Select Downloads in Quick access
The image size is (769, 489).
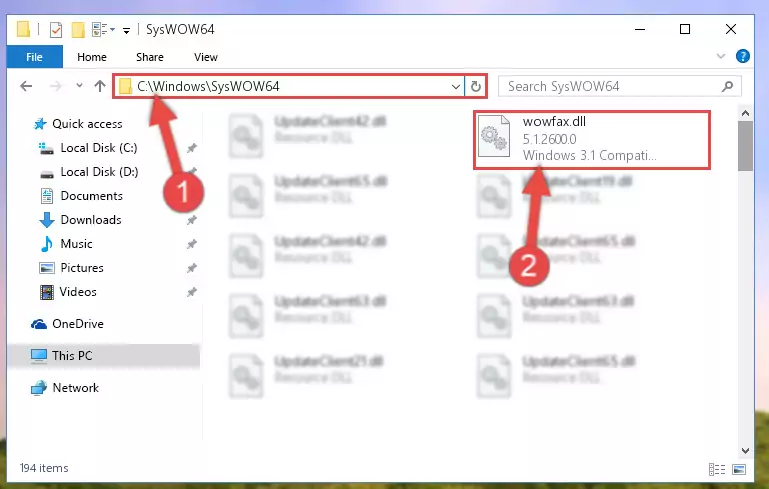(x=91, y=220)
